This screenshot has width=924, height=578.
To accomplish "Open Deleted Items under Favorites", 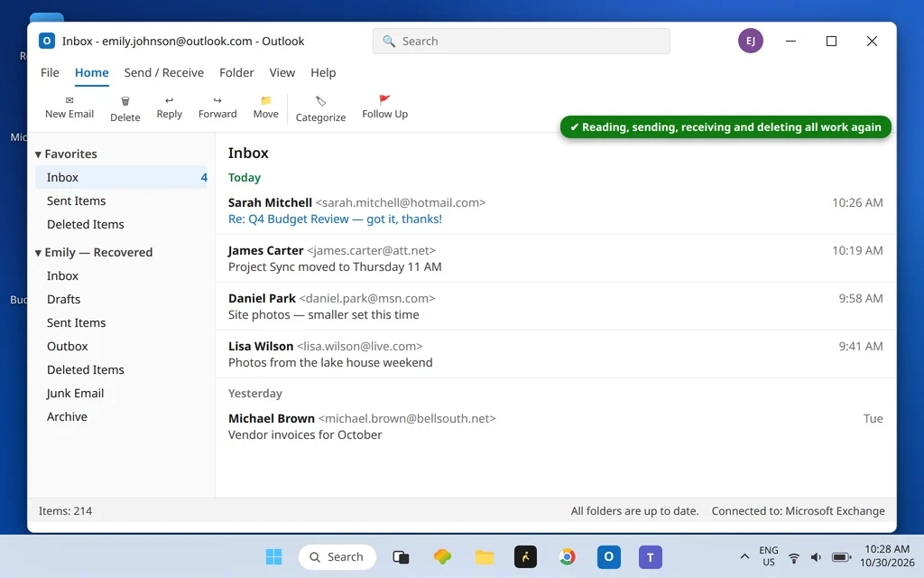I will point(122,225).
